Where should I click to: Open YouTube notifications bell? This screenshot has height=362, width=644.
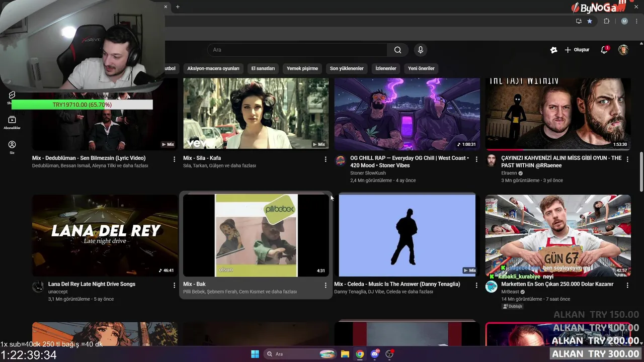point(604,50)
